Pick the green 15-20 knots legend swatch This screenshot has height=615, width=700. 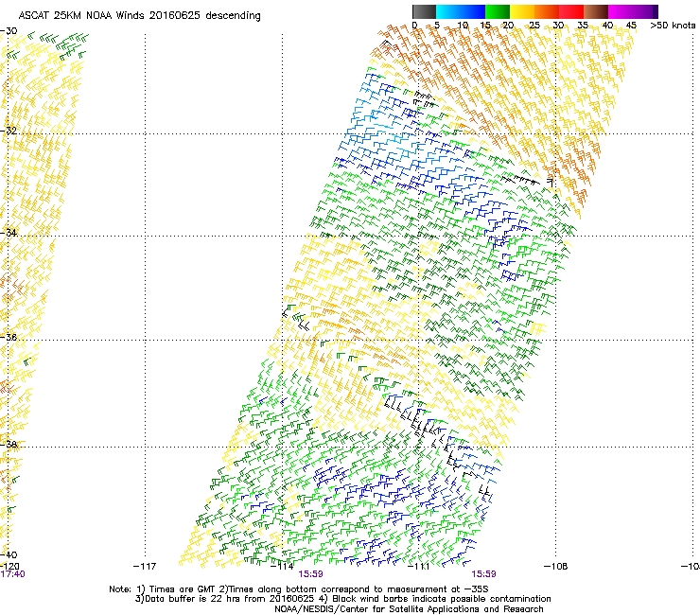tap(498, 11)
